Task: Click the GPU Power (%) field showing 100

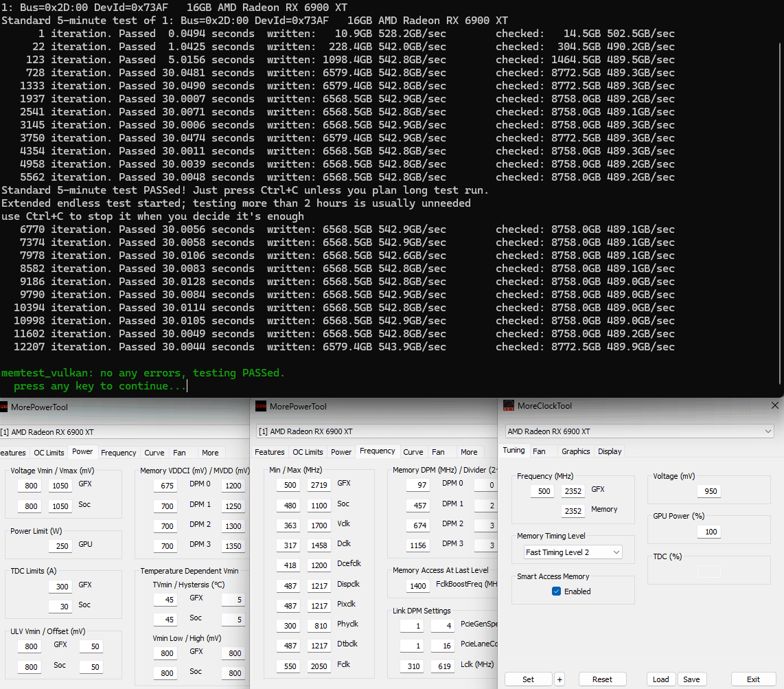Action: click(709, 532)
